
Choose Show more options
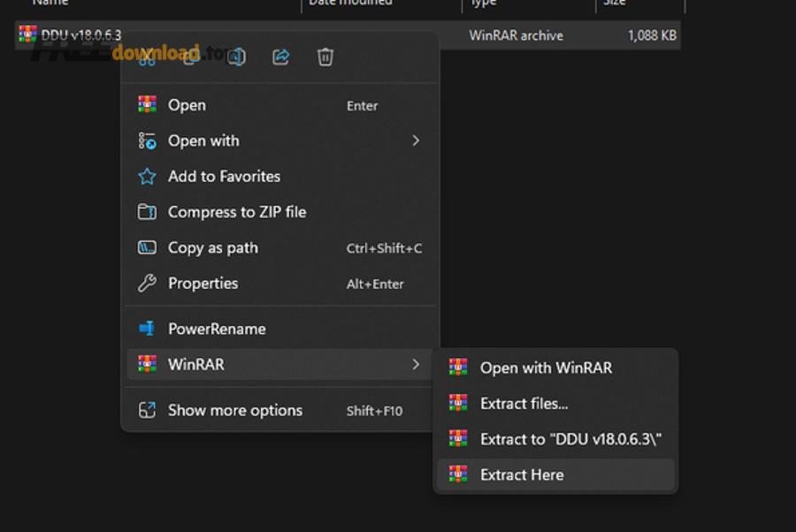coord(280,410)
